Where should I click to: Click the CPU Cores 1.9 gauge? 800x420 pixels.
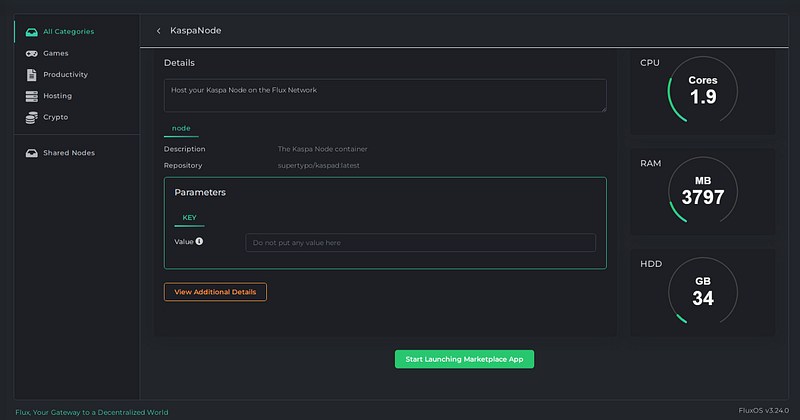[703, 91]
